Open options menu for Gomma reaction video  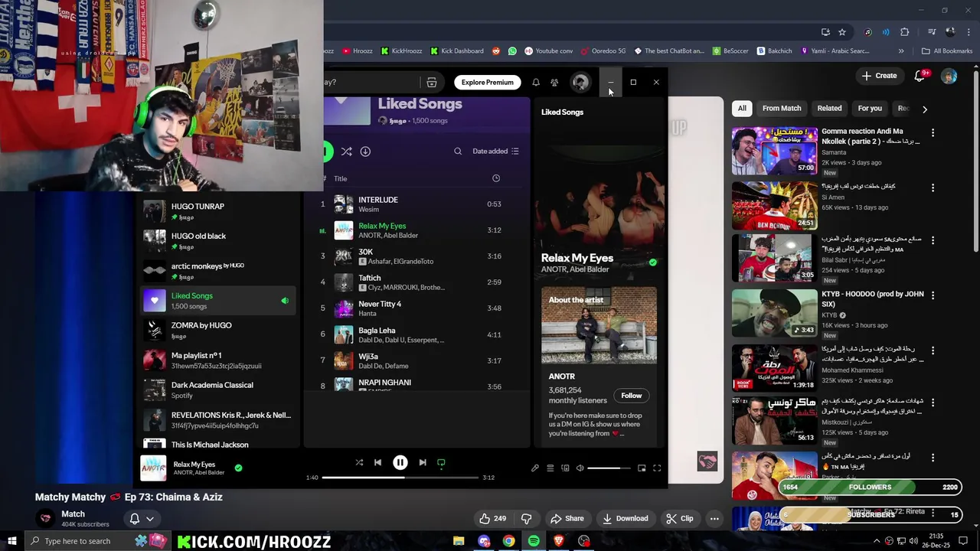(x=933, y=132)
